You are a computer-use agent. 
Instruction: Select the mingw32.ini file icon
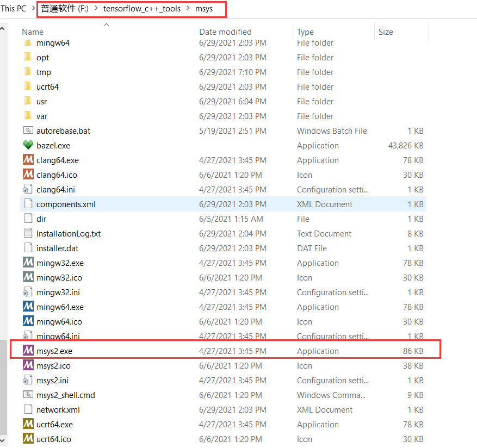click(x=28, y=292)
